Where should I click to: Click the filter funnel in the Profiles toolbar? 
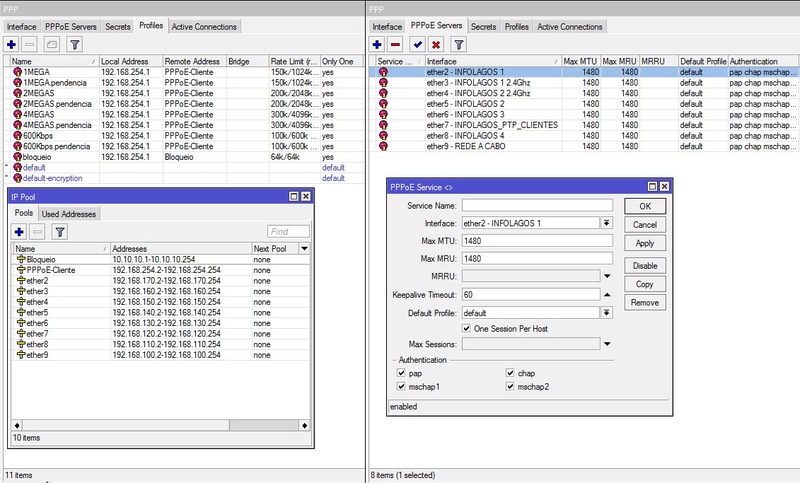[x=74, y=45]
